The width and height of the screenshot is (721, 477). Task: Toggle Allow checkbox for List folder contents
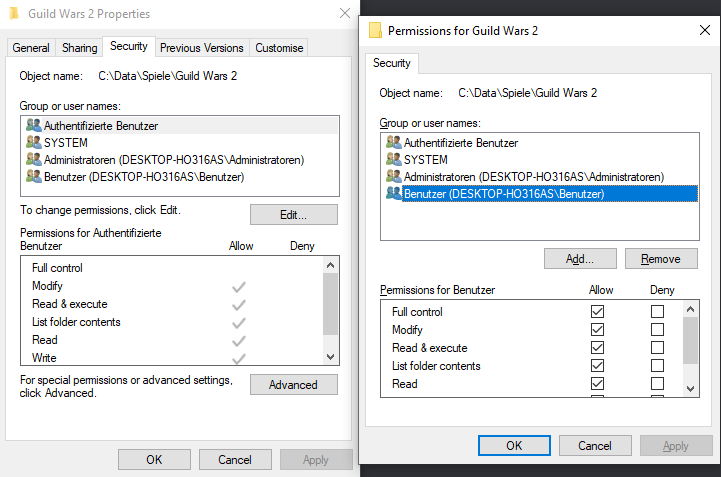(x=597, y=365)
